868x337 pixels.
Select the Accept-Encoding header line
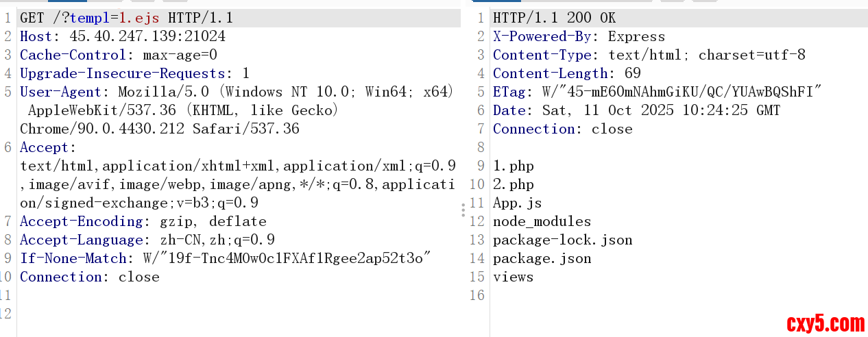[143, 221]
